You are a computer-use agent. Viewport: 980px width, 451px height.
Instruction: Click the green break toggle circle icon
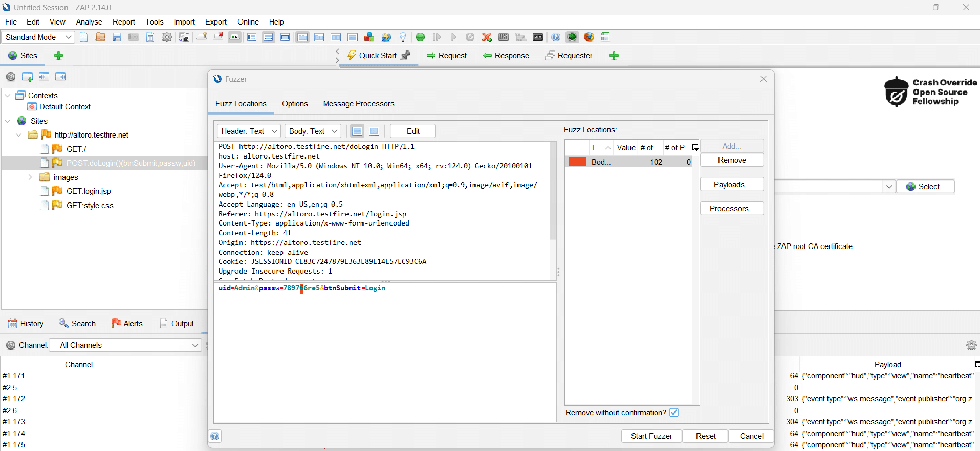point(420,37)
